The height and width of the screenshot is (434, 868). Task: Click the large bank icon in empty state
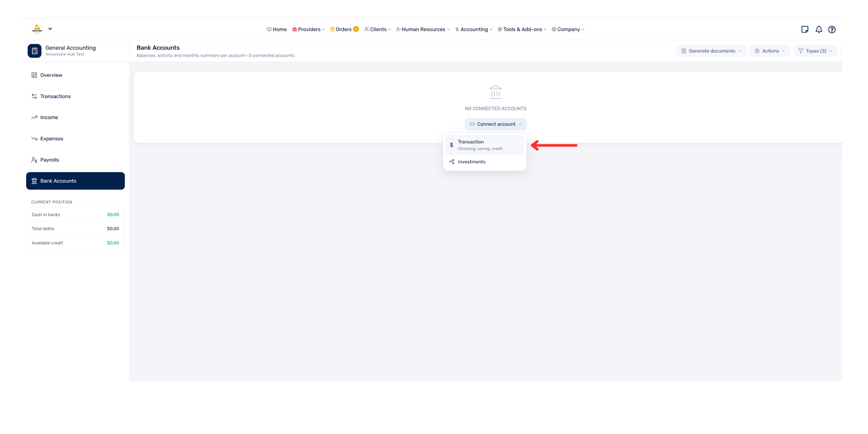495,92
